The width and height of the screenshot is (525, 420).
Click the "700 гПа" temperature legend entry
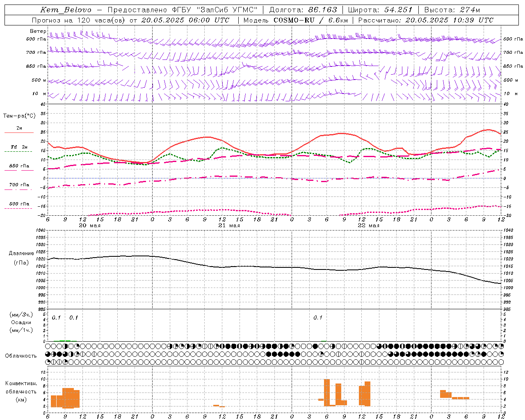click(19, 185)
